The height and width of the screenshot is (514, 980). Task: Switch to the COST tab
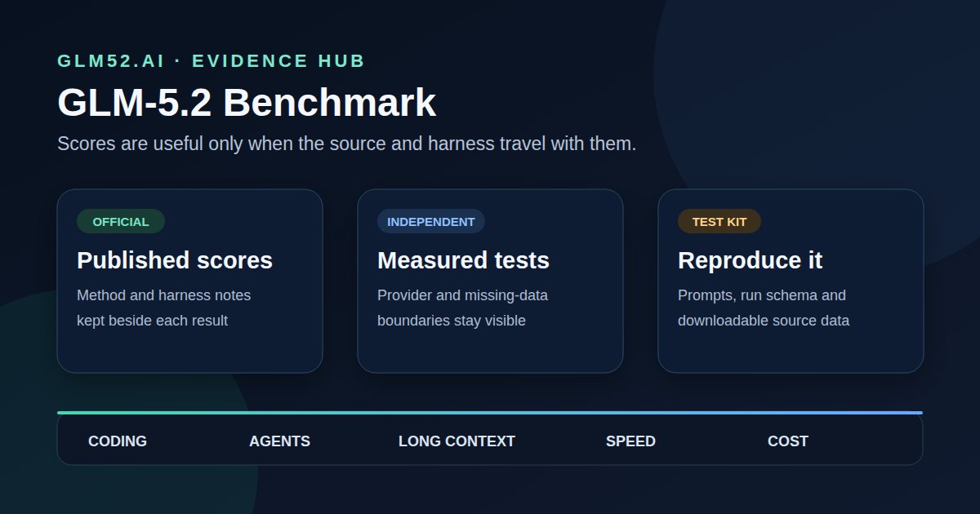(788, 441)
